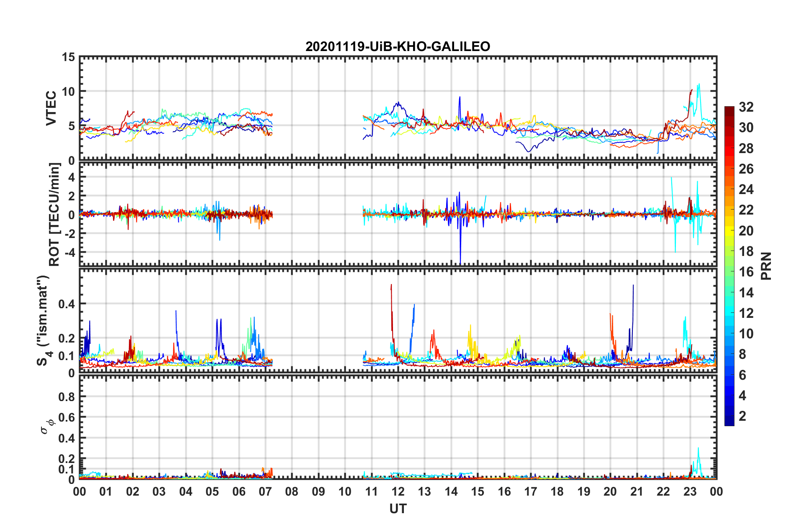Select the "0.4" tick on the S4 axis

point(67,304)
